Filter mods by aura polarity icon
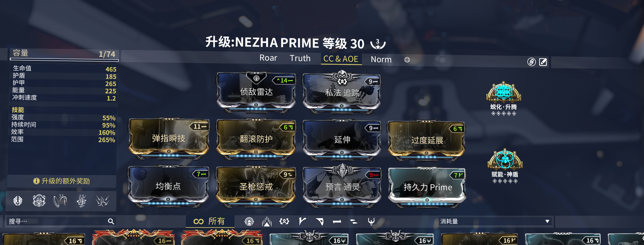 tap(249, 222)
